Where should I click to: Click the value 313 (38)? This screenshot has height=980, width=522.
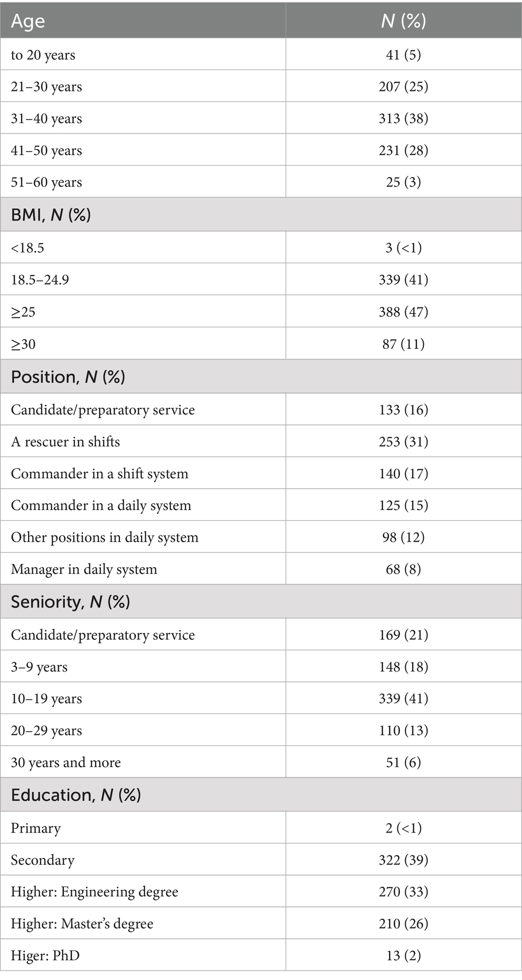(404, 118)
